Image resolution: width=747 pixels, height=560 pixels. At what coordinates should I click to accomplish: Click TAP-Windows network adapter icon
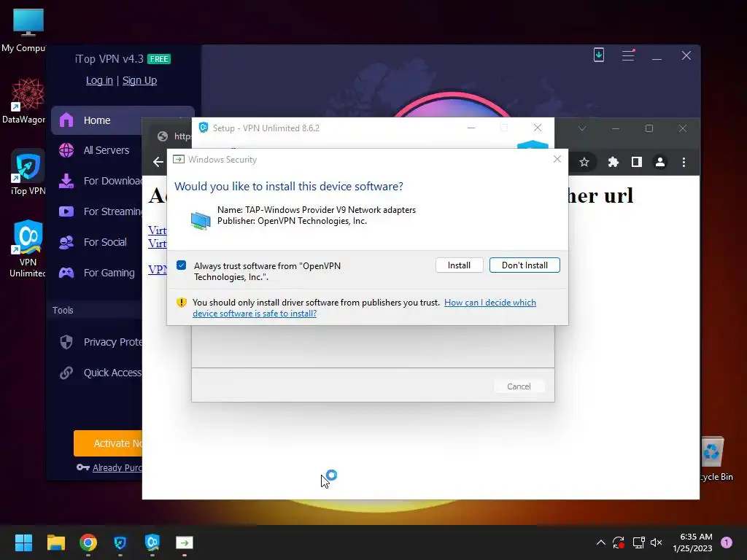(x=201, y=220)
